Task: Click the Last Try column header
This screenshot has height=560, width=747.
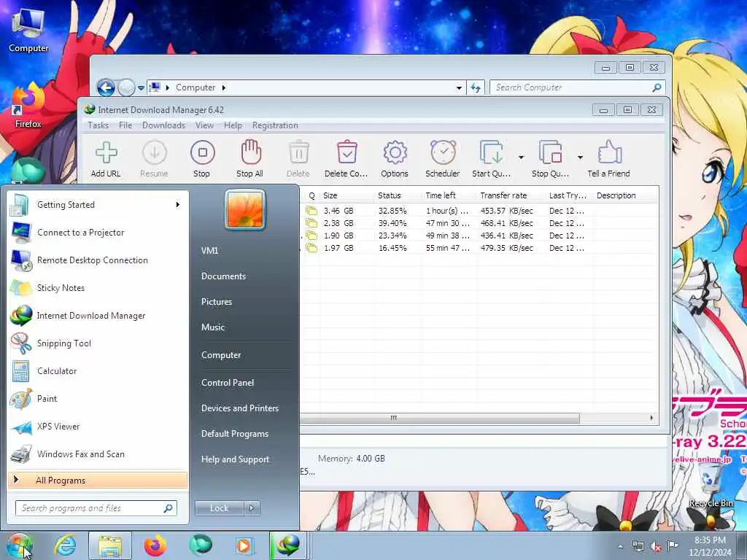Action: click(569, 195)
